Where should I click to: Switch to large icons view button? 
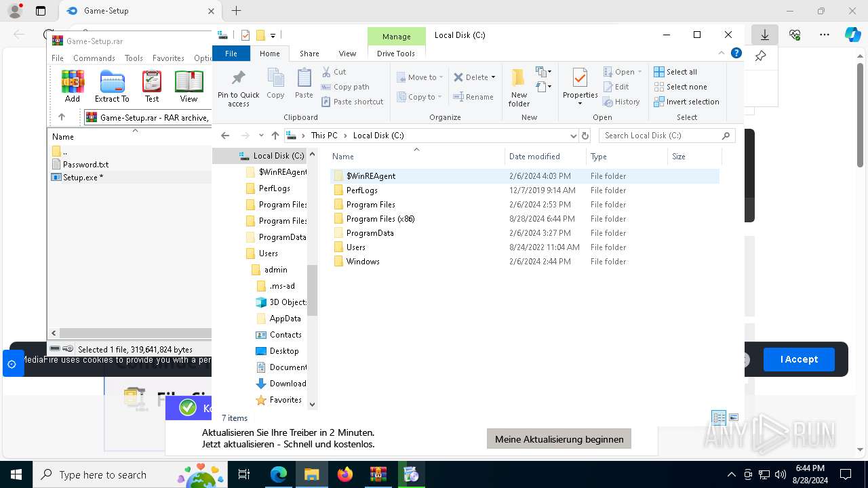pyautogui.click(x=733, y=418)
